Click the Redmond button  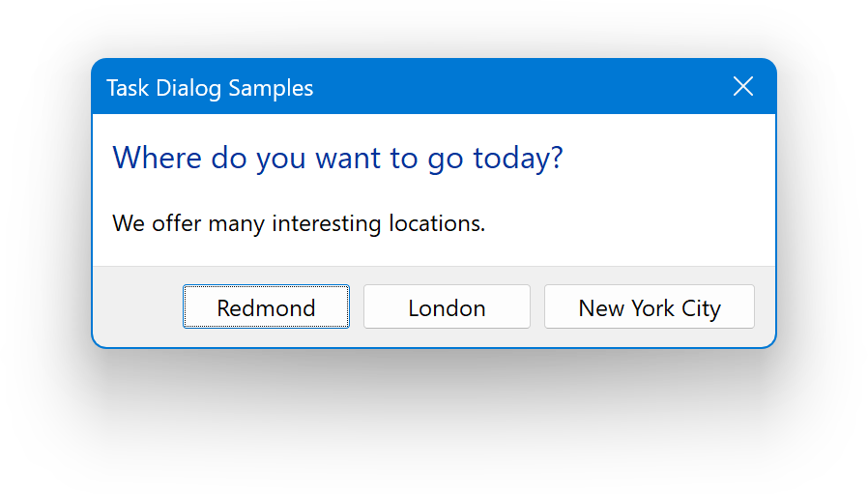tap(266, 307)
